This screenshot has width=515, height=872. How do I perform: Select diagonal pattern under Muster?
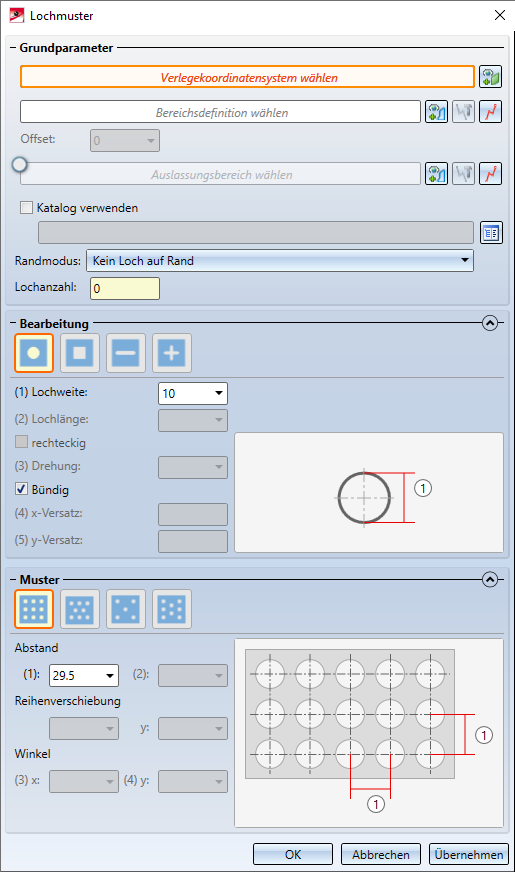pos(126,609)
